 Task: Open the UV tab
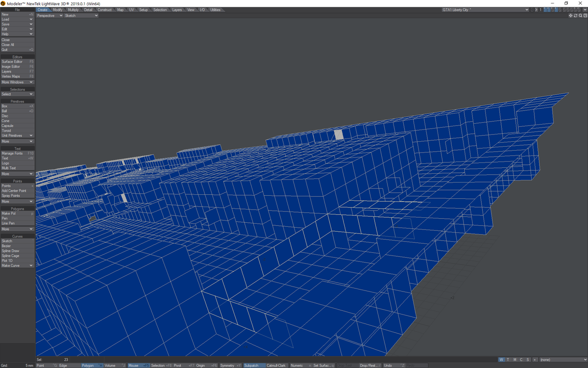click(x=131, y=10)
